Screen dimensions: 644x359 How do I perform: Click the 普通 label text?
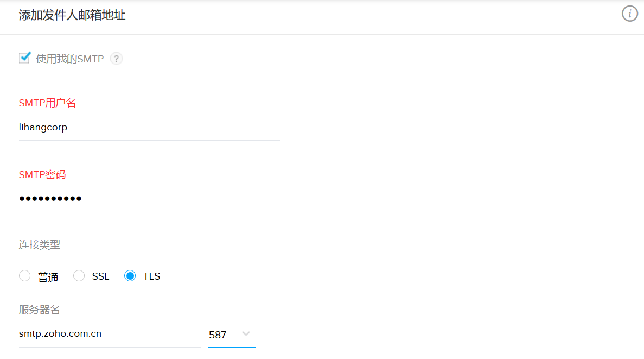tap(48, 278)
